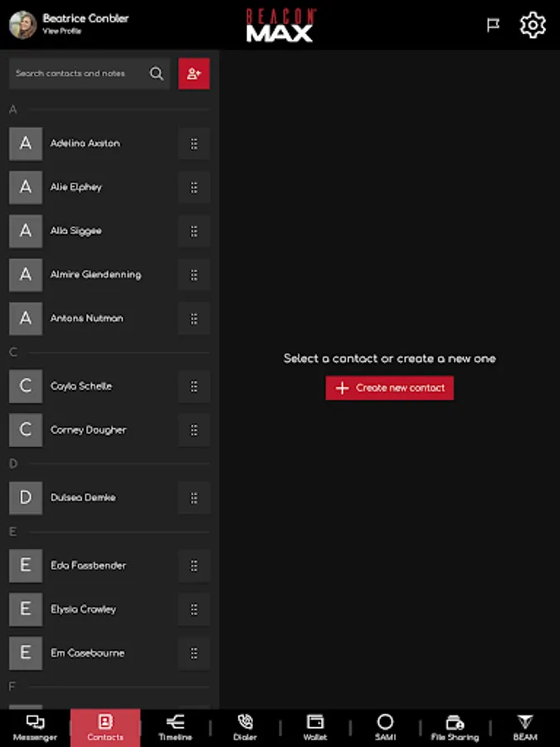Open Beatrice Conbler profile photo
The height and width of the screenshot is (747, 560).
(23, 25)
